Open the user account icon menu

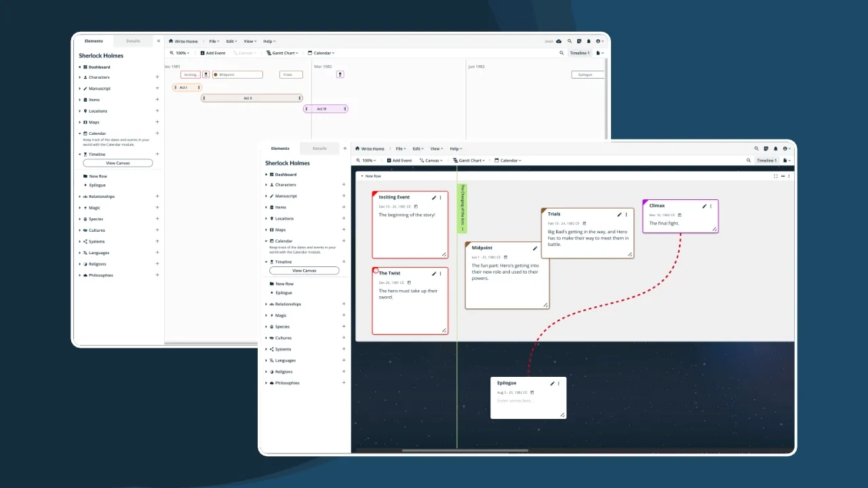point(785,148)
